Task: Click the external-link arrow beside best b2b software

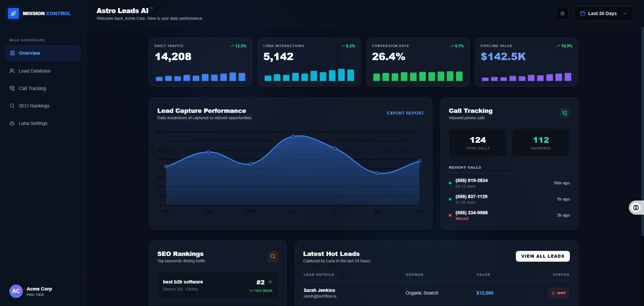Action: click(x=270, y=282)
